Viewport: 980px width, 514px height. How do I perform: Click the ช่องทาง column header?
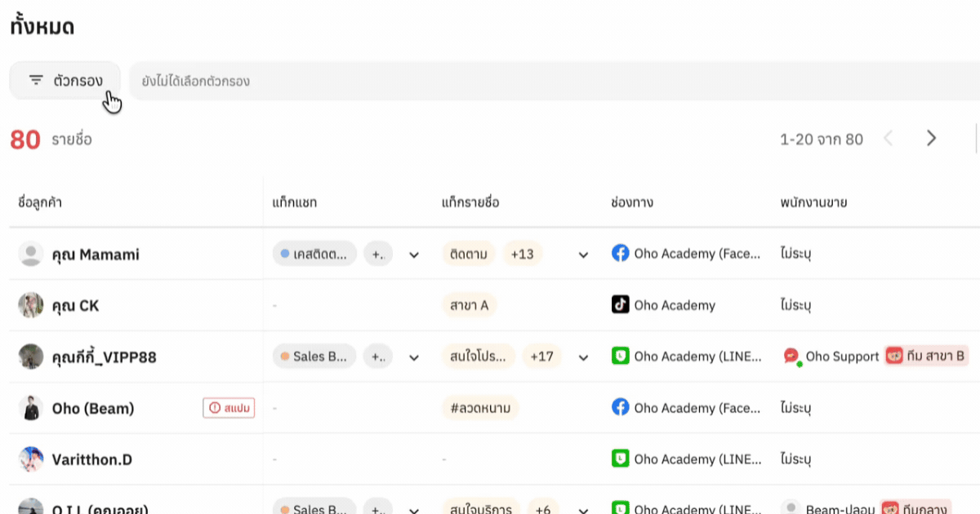(x=632, y=202)
